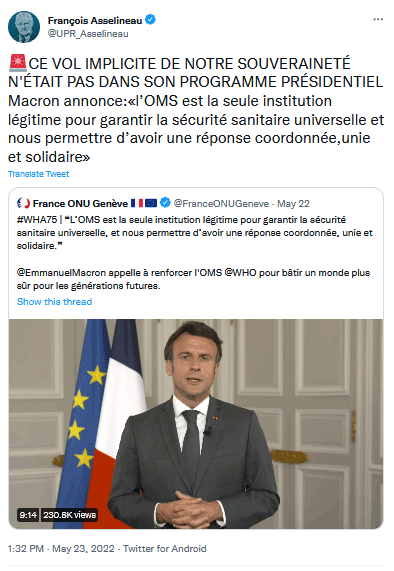Click the verified badge of France ONU Genève
The width and height of the screenshot is (394, 571).
pos(165,202)
